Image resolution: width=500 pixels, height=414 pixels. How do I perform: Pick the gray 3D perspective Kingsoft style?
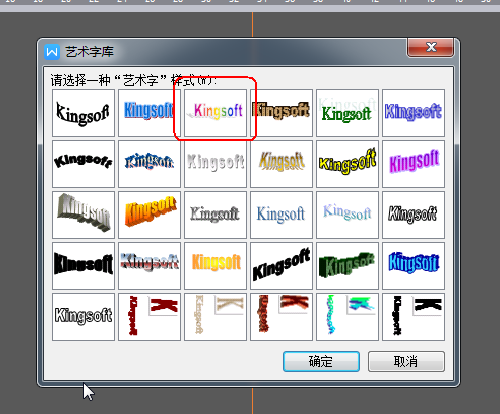coord(83,215)
